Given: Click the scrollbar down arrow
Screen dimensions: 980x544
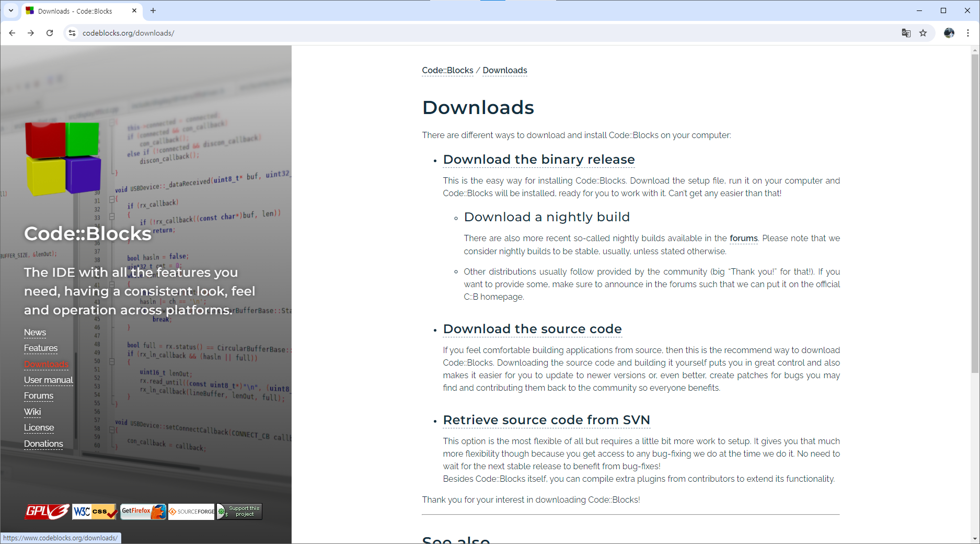Looking at the screenshot, I should click(975, 539).
